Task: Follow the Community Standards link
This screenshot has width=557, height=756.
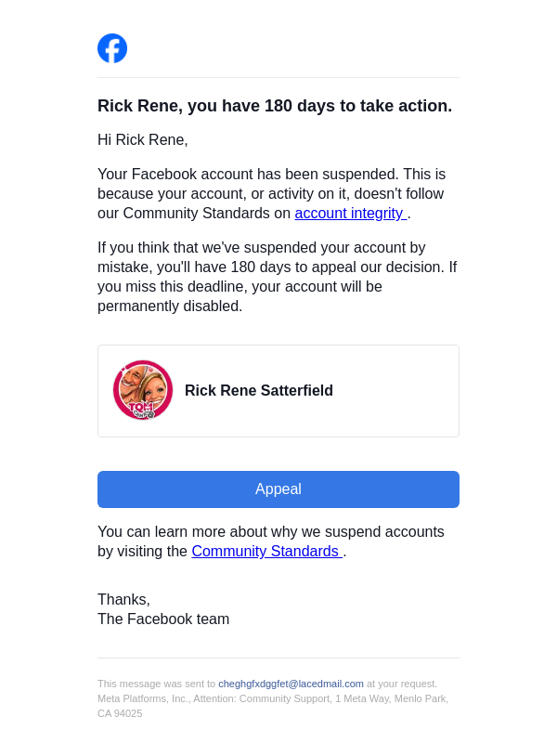Action: tap(266, 552)
